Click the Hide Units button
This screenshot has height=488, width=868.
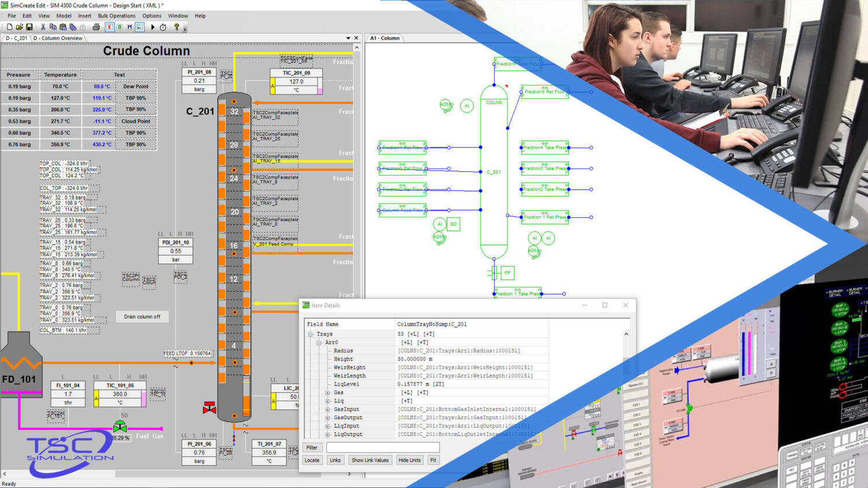pos(410,460)
